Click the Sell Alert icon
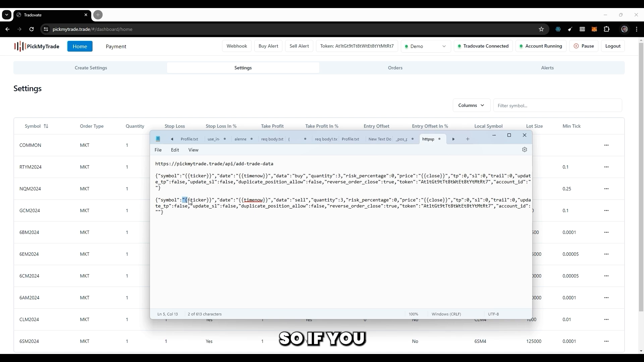The image size is (644, 362). (299, 46)
